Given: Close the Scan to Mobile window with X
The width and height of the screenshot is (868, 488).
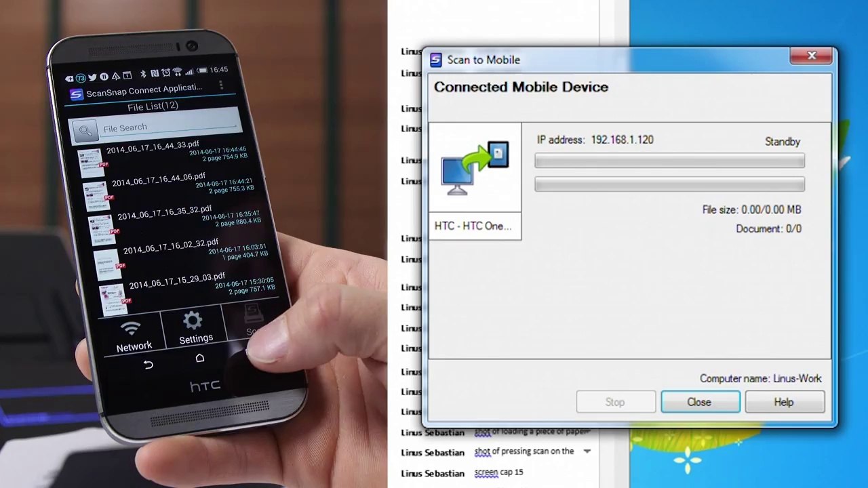Looking at the screenshot, I should [x=812, y=56].
